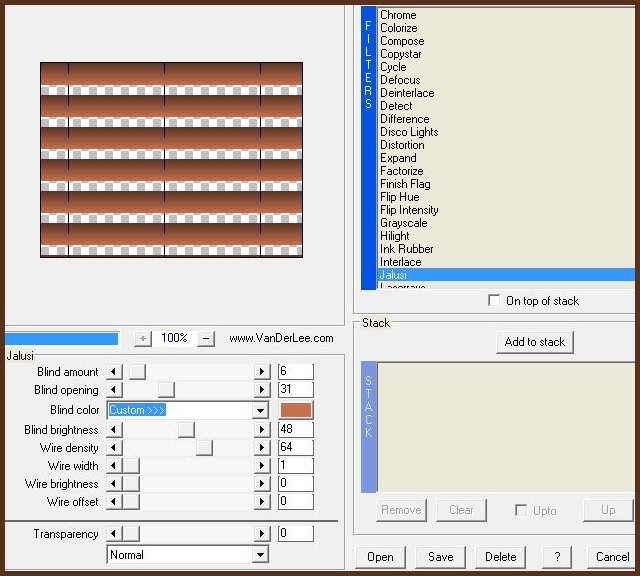Open www.VanDerLee.com link
Image resolution: width=640 pixels, height=576 pixels.
point(281,338)
